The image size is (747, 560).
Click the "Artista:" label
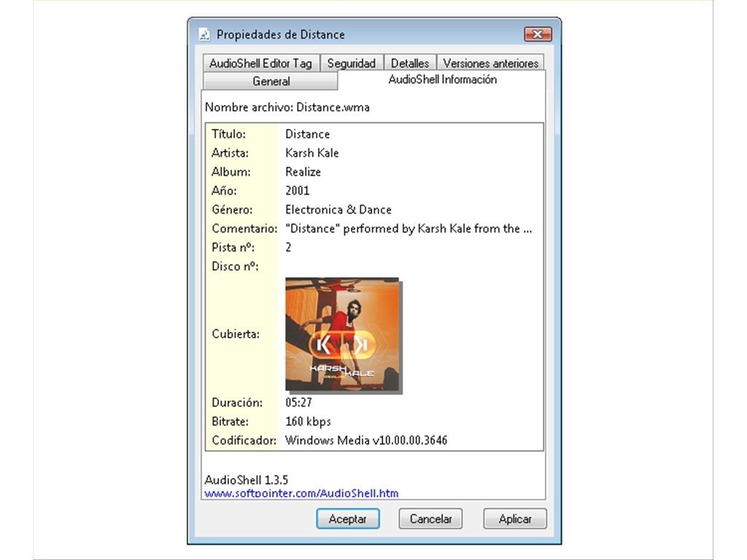[230, 153]
